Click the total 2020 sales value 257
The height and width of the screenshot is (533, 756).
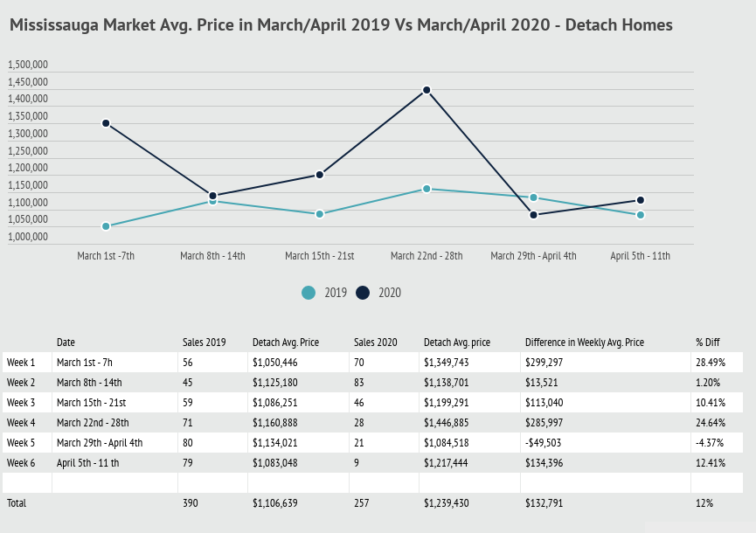click(x=362, y=503)
